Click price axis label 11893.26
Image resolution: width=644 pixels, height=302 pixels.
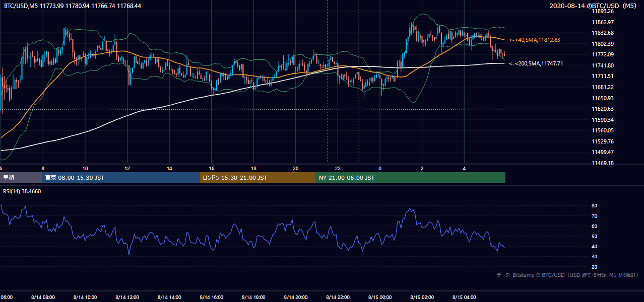603,11
